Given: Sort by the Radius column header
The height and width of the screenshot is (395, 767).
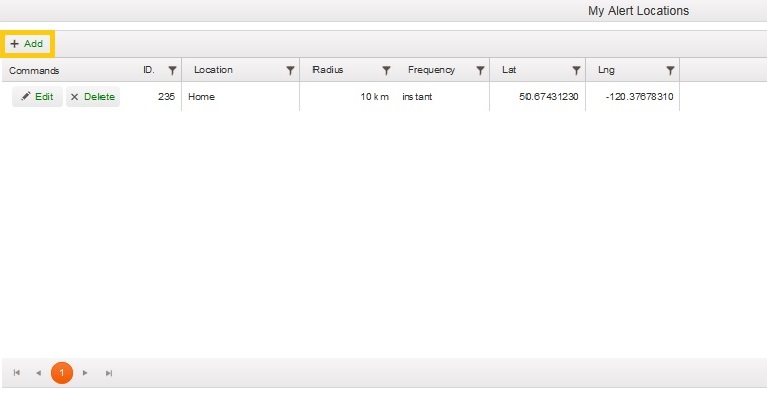Looking at the screenshot, I should 327,70.
